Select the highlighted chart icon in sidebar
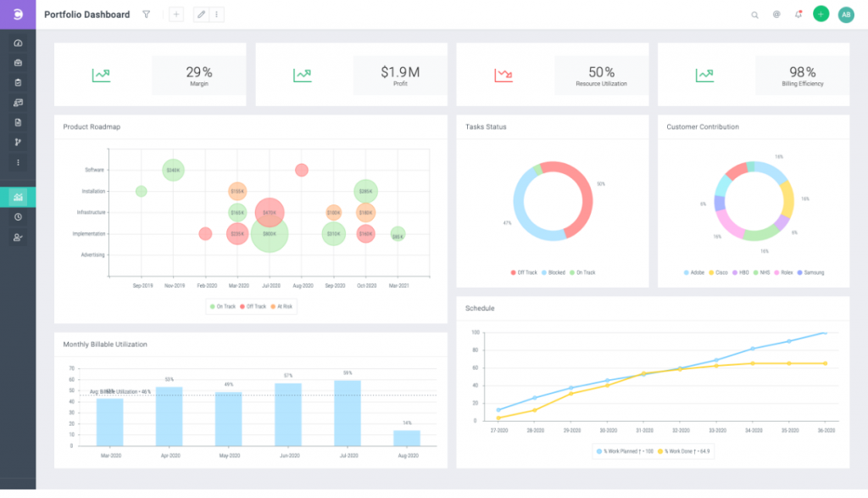Viewport: 868px width, 498px height. click(x=18, y=197)
